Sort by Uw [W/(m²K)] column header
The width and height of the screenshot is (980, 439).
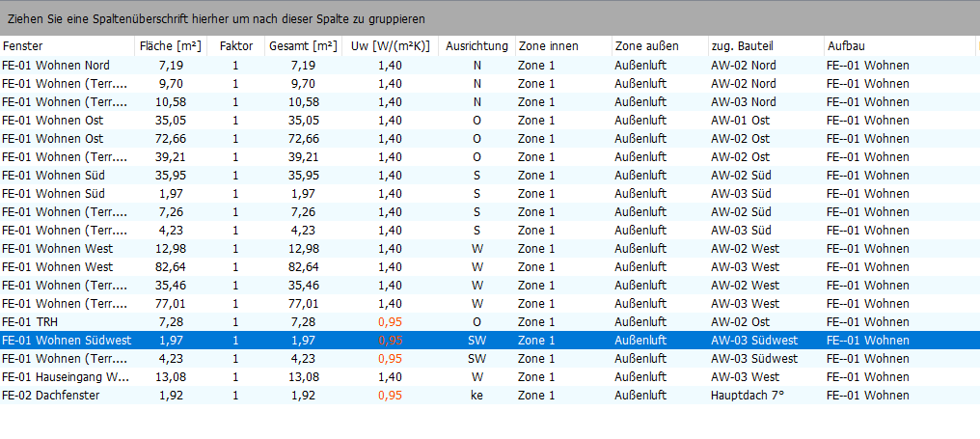pyautogui.click(x=390, y=46)
